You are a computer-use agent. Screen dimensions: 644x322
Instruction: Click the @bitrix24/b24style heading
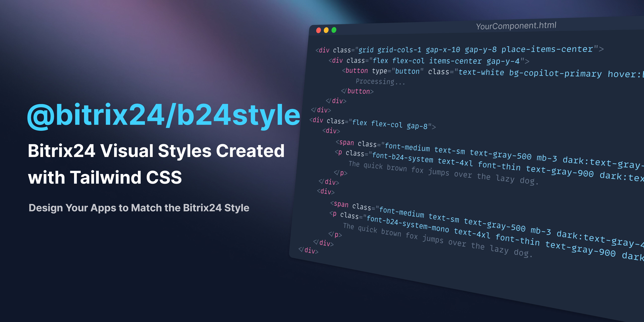click(164, 115)
